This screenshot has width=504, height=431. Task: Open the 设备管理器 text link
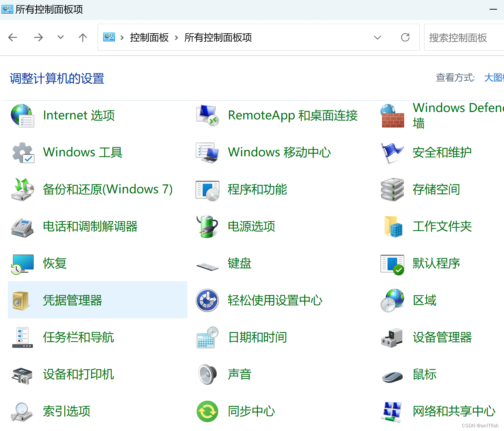click(442, 337)
